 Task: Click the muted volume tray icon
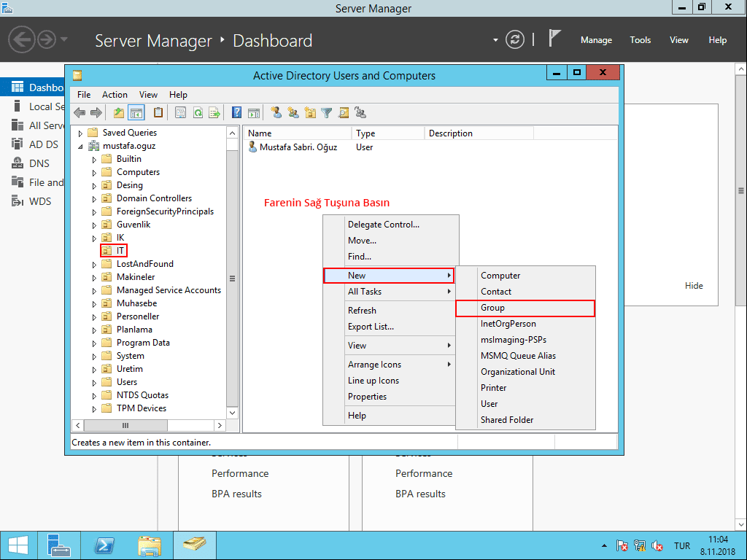[657, 545]
